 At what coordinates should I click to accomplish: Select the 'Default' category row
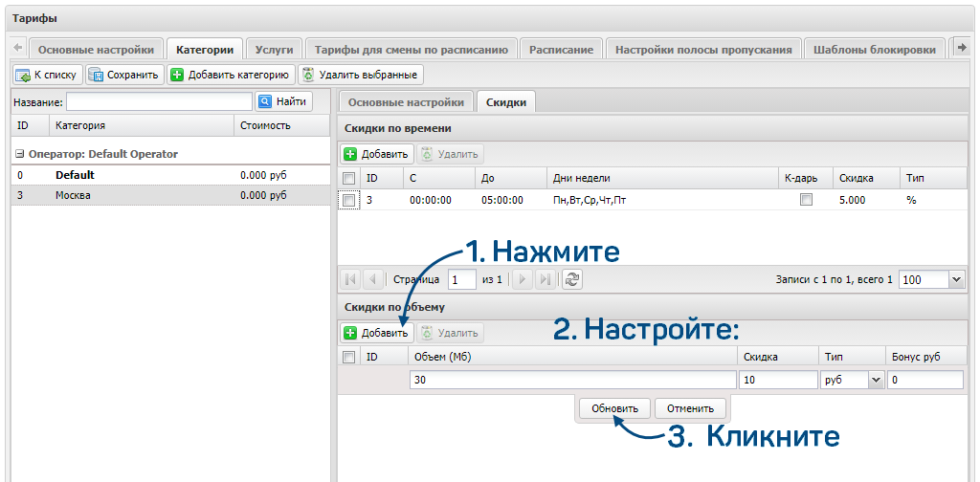point(170,175)
